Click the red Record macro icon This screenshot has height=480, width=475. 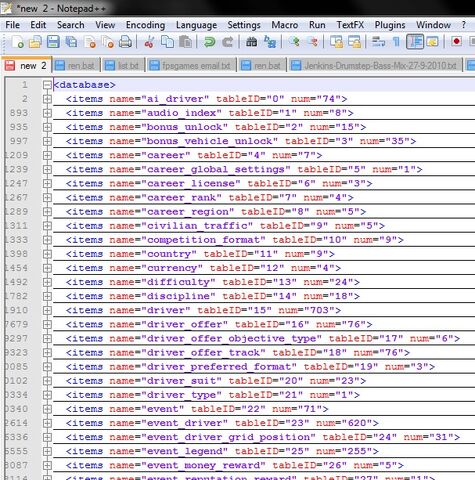[x=456, y=42]
